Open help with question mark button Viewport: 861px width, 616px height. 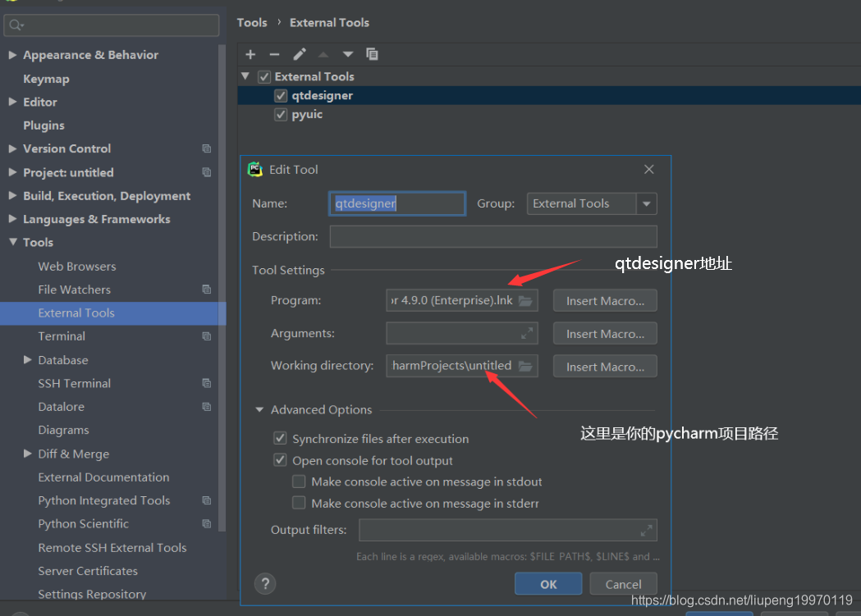(265, 584)
